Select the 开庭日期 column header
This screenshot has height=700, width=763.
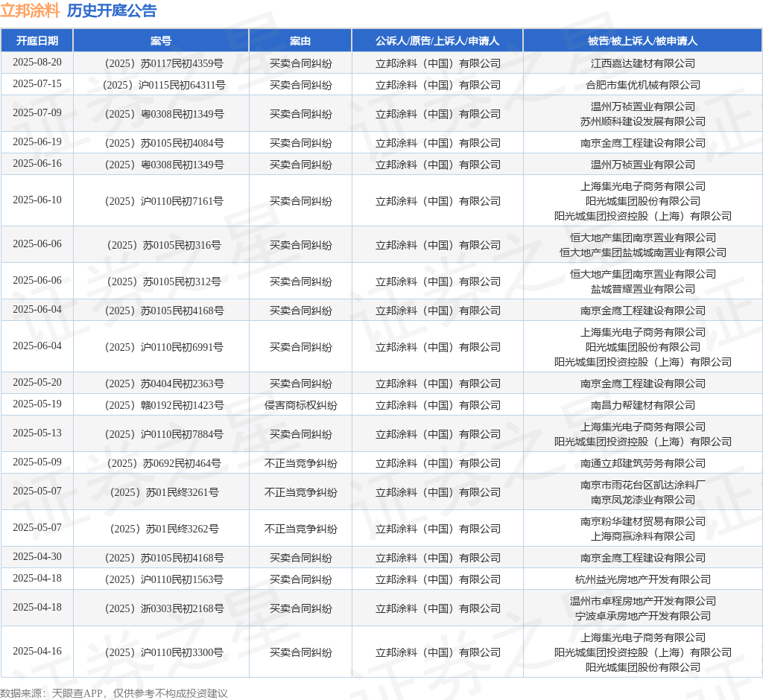pos(37,41)
